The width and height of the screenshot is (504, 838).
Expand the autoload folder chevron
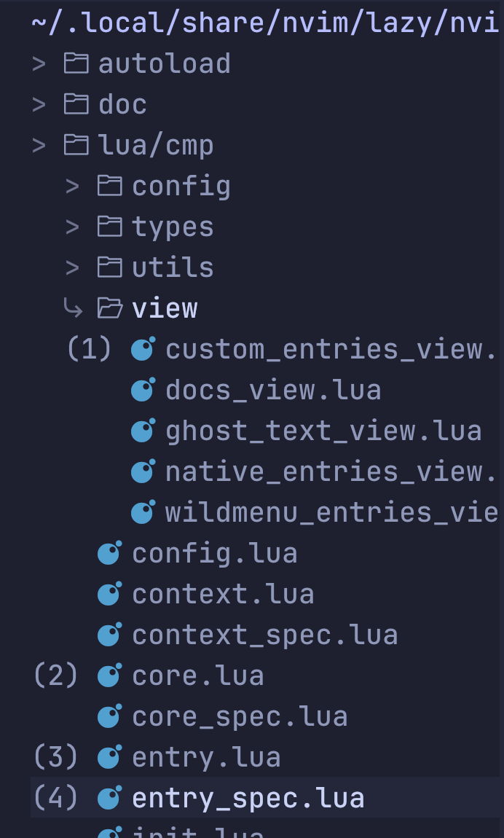39,63
